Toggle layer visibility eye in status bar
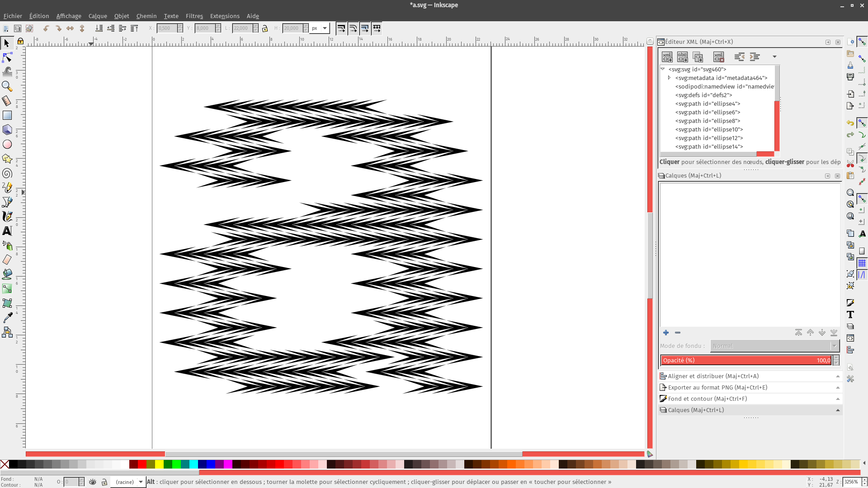868x488 pixels. (93, 482)
